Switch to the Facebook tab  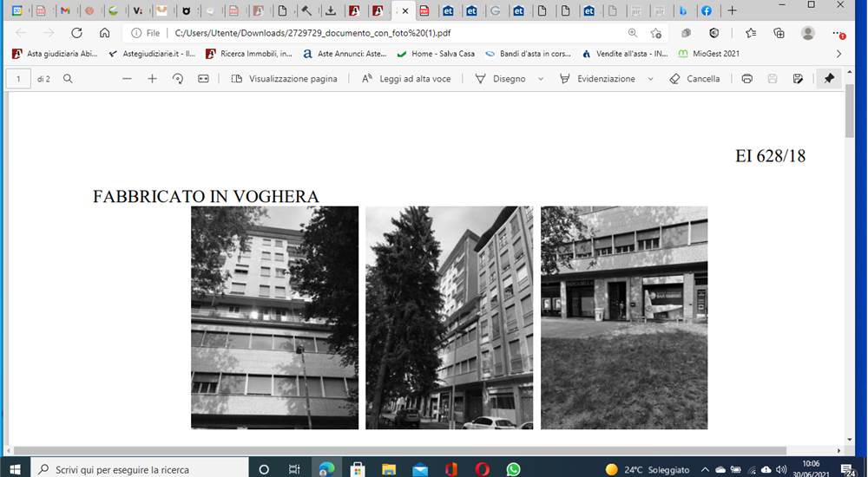coord(707,10)
